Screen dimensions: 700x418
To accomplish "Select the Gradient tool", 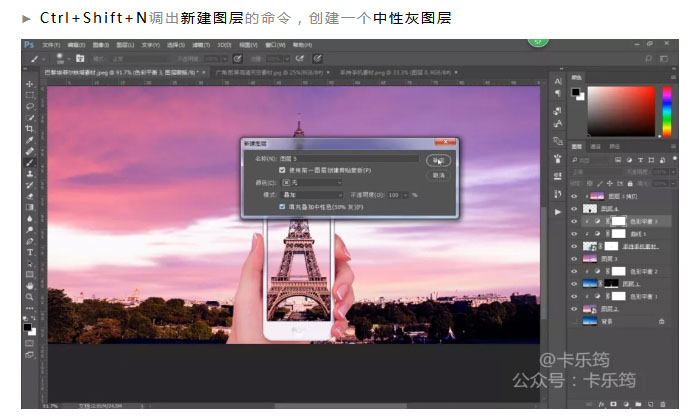I will pyautogui.click(x=30, y=207).
